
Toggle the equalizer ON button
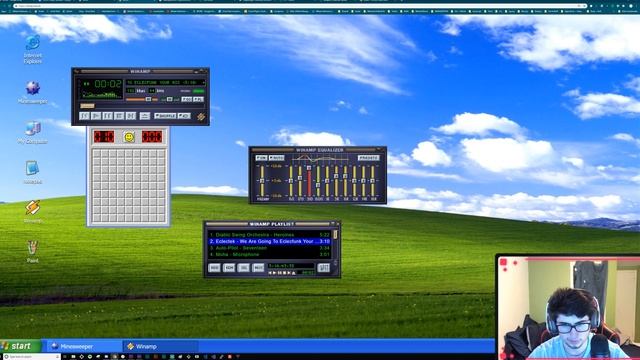coord(261,158)
